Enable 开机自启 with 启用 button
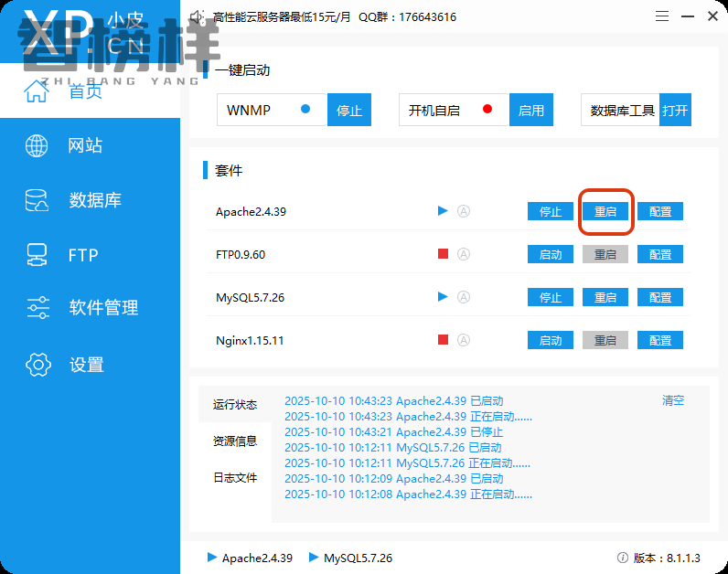728x574 pixels. pyautogui.click(x=531, y=110)
